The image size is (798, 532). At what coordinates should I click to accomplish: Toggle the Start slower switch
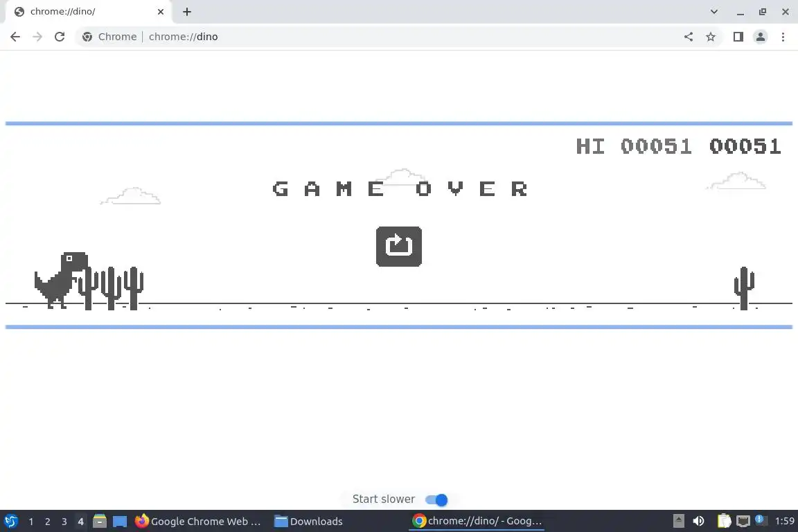[436, 500]
